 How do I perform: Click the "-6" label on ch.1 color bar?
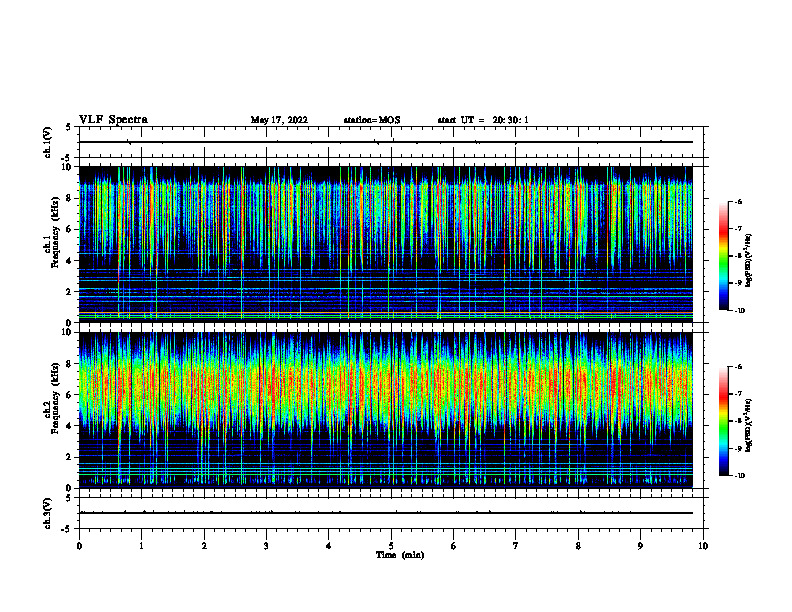738,201
